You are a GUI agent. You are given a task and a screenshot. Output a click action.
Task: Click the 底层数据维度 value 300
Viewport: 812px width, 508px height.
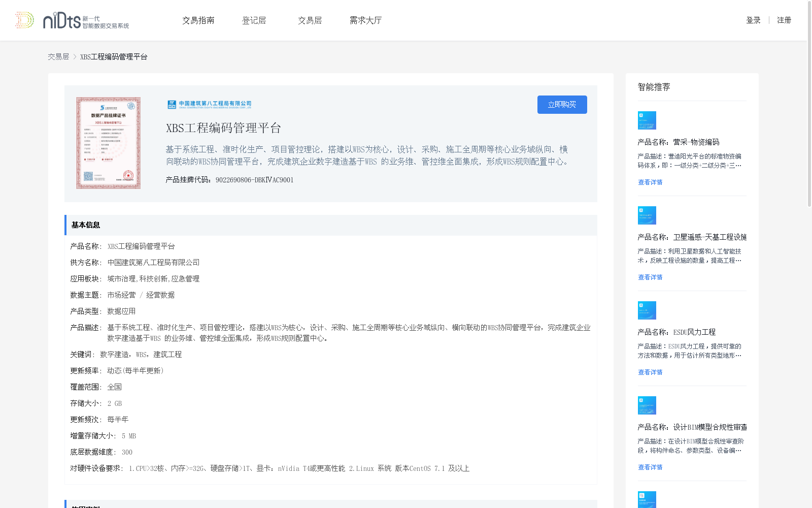127,452
